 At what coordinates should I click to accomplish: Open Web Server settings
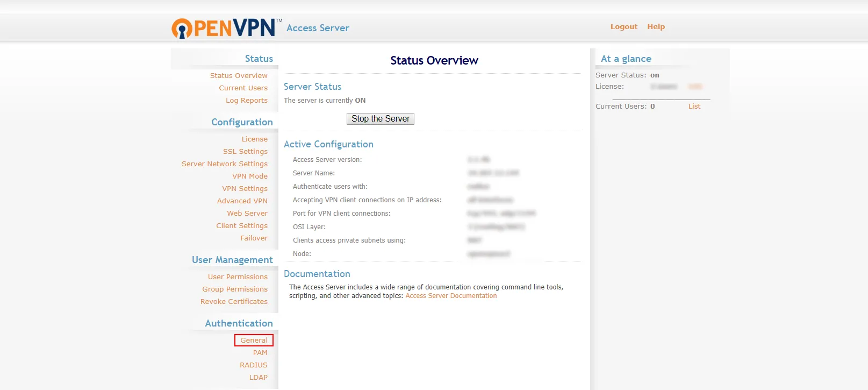point(247,214)
